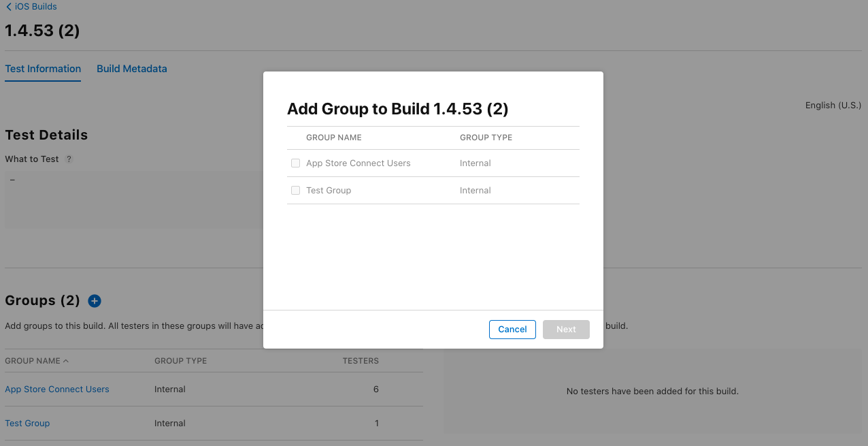Screen dimensions: 868x446
Task: Click Group Type header in Groups table
Action: click(180, 361)
